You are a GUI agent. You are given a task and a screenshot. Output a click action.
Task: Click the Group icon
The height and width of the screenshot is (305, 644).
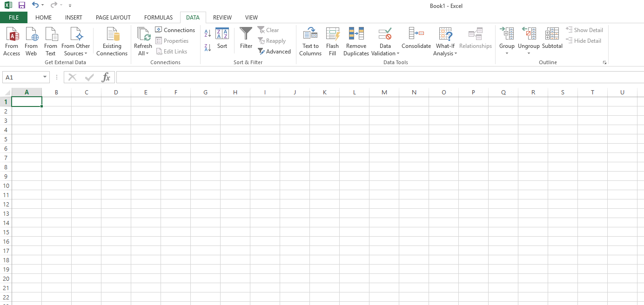pos(507,34)
